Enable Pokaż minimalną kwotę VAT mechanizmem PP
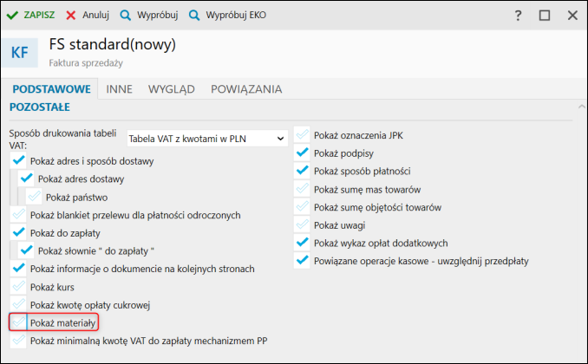This screenshot has width=588, height=364. tap(18, 341)
